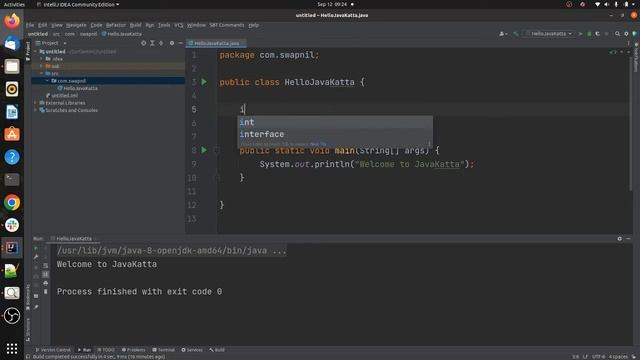This screenshot has width=640, height=360.
Task: Collapse the com.swapnil package
Action: tap(47, 81)
